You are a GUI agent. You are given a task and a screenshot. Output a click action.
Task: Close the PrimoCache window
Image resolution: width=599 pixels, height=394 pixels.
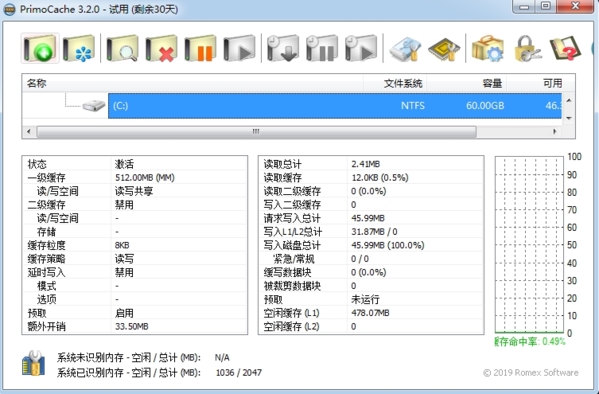coord(576,7)
